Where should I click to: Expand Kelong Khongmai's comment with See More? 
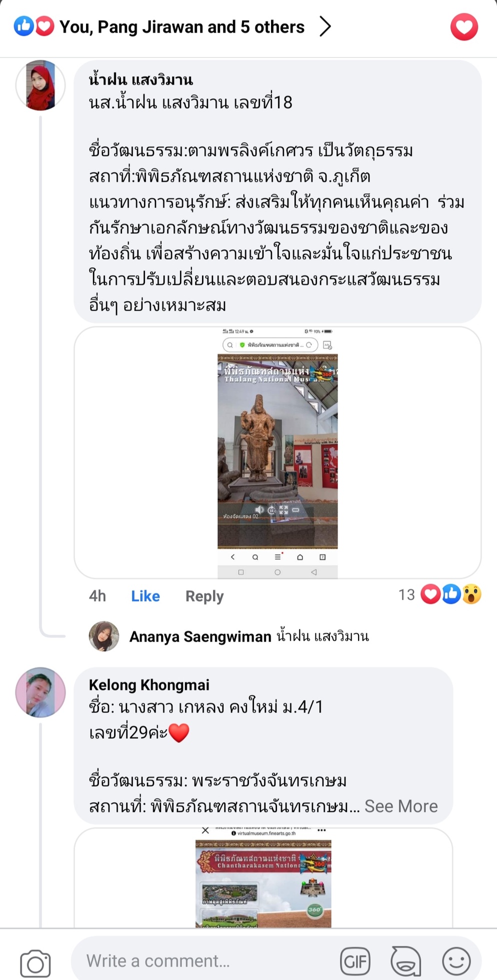(401, 806)
